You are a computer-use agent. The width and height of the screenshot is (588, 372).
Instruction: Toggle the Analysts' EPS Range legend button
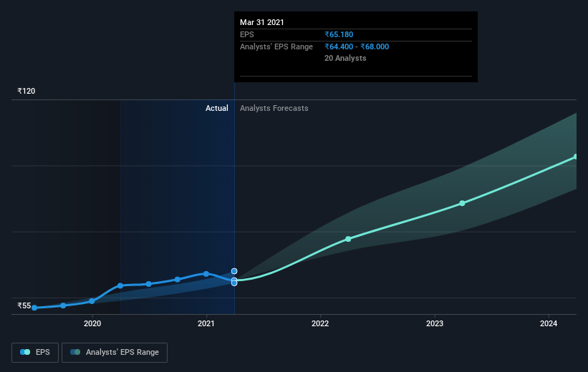[115, 353]
